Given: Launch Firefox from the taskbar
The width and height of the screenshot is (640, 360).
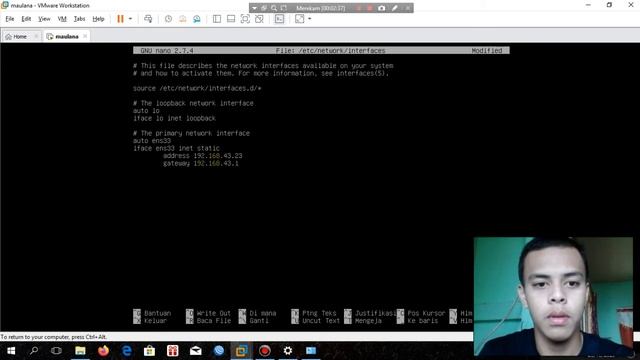Looking at the screenshot, I should pyautogui.click(x=103, y=351).
